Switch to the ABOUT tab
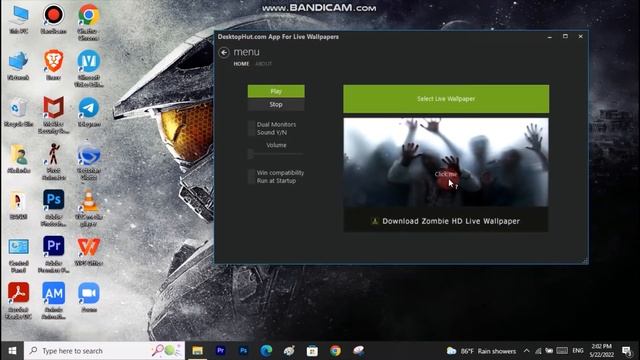Screen dimensions: 640x360 point(263,64)
